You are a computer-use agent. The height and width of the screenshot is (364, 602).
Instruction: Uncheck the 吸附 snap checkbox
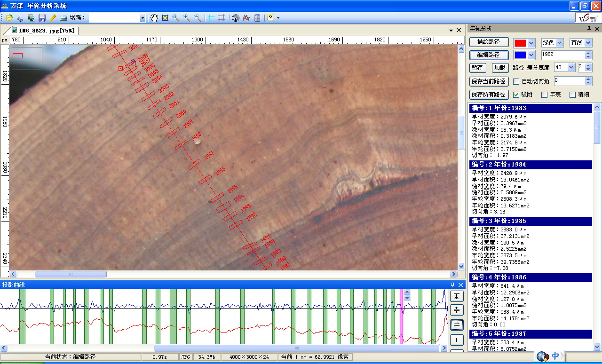coord(516,95)
